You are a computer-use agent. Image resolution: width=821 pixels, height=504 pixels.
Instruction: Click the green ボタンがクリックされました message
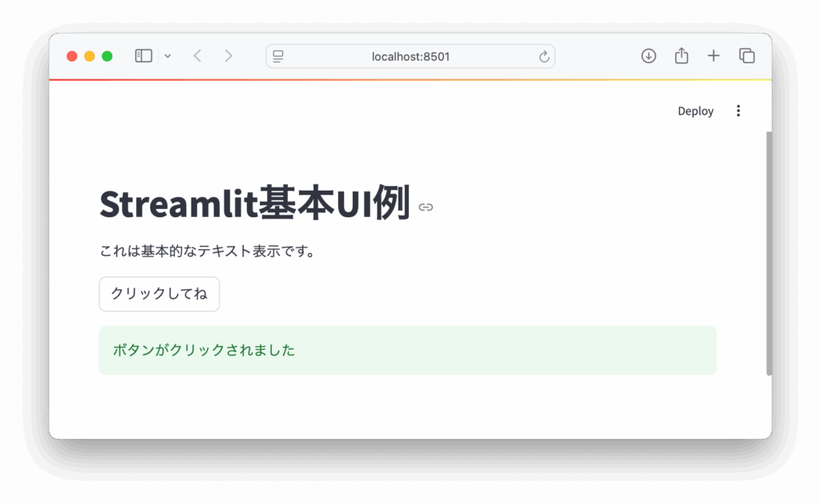pyautogui.click(x=407, y=350)
